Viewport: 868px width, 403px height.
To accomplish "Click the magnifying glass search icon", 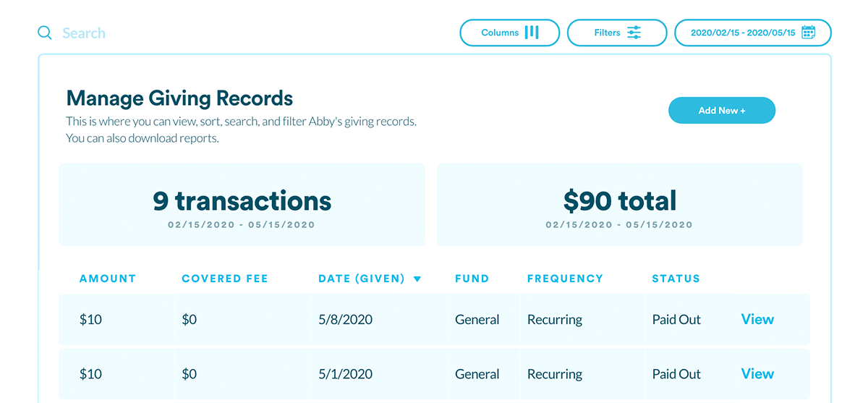I will point(45,33).
